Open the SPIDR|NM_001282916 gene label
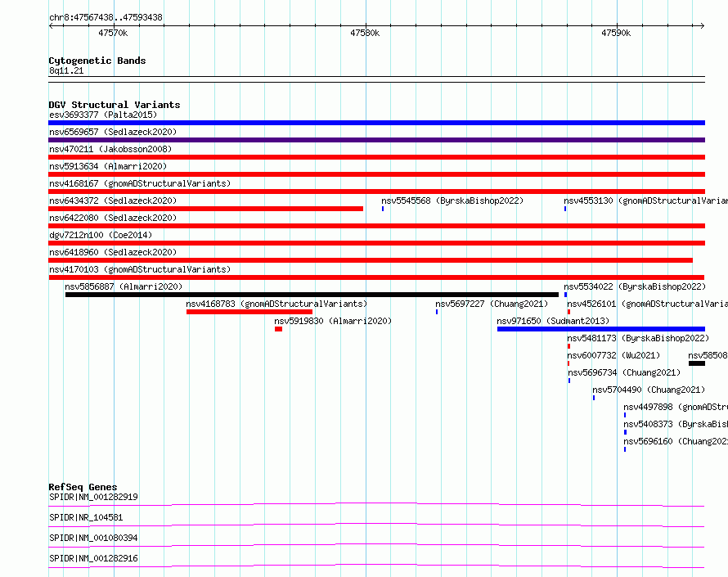Viewport: 728px width, 577px height. 93,558
